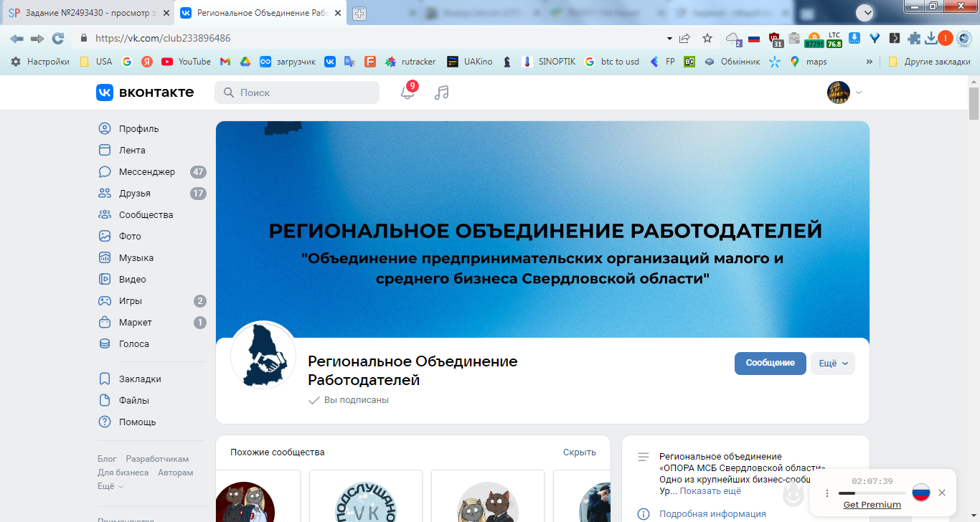The image size is (980, 522).
Task: Click the audio widget progress slider
Action: tap(872, 493)
